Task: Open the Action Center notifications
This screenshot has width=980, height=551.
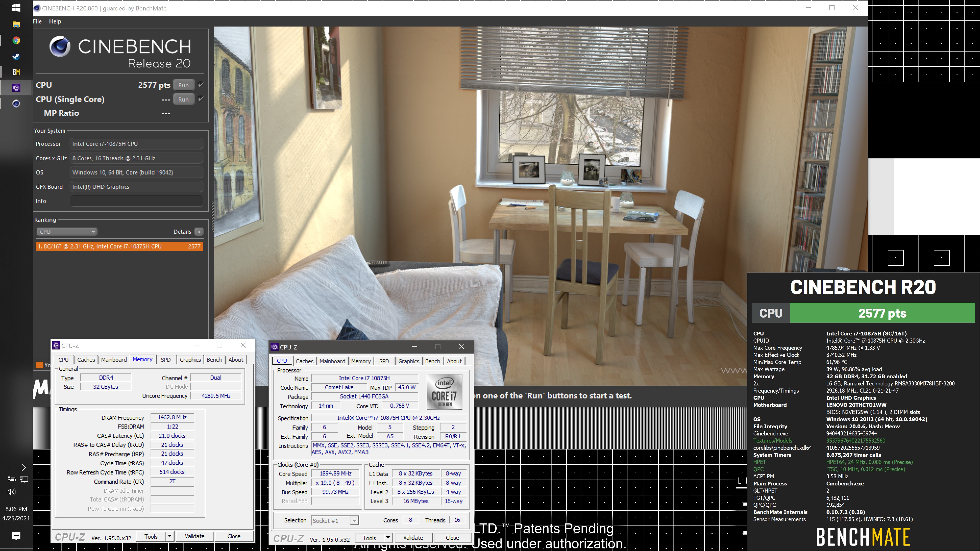Action: [16, 536]
